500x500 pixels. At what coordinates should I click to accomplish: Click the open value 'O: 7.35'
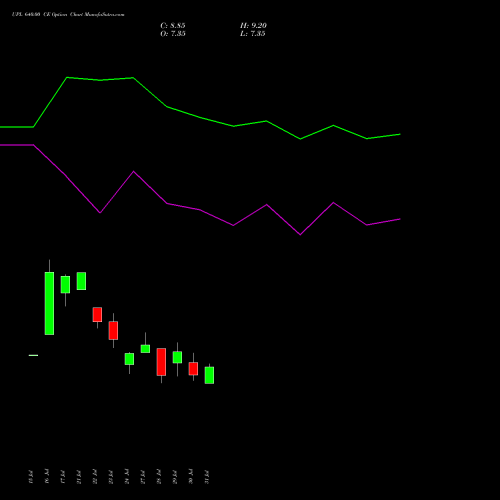(173, 34)
